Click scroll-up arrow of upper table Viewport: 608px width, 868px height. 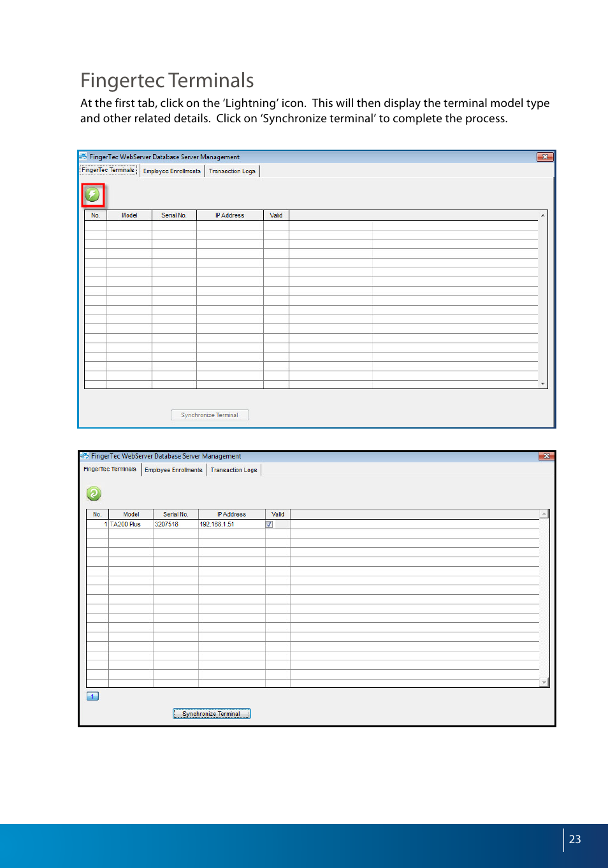click(x=543, y=215)
